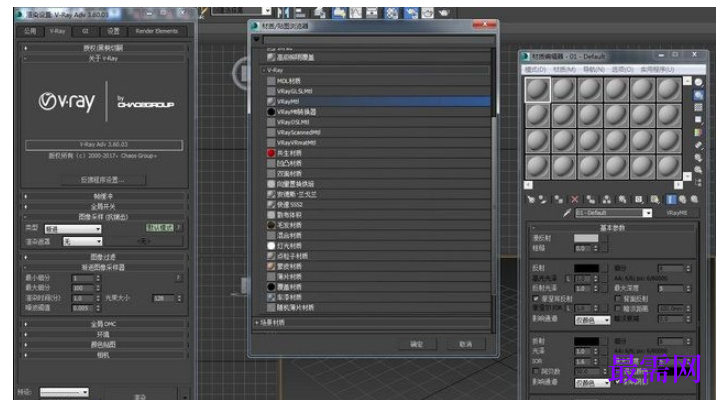Toggle the Backlight icon in material editor
This screenshot has width=720, height=400.
[x=698, y=95]
